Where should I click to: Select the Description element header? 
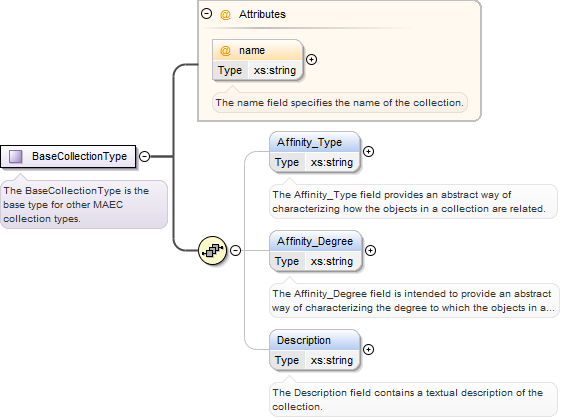click(x=315, y=340)
